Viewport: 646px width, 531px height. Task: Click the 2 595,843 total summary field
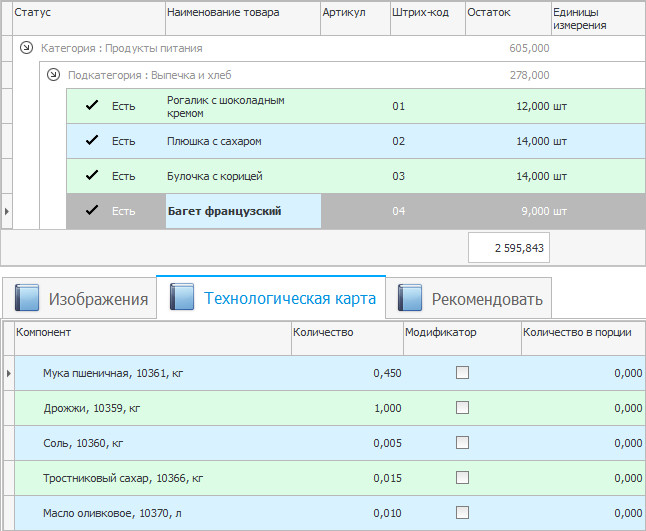[x=509, y=248]
